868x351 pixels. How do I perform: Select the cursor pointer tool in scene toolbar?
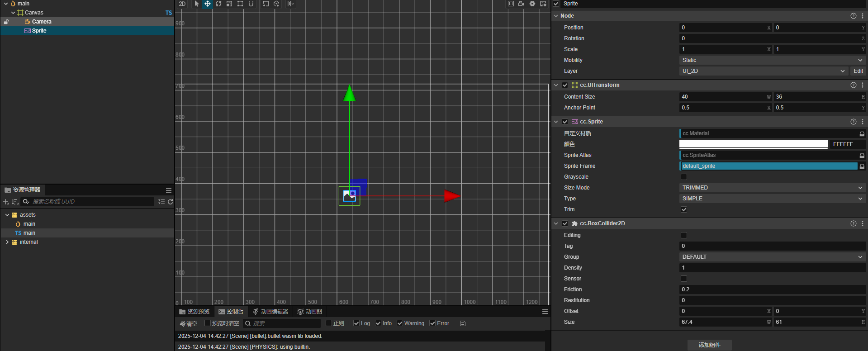197,4
